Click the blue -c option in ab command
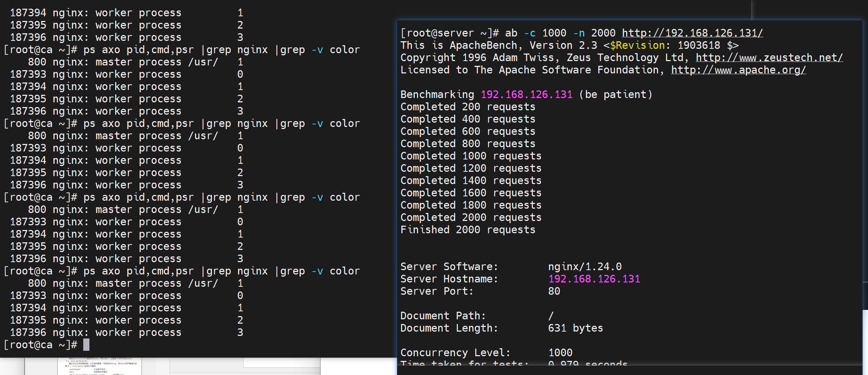Viewport: 868px width, 375px height. [530, 33]
